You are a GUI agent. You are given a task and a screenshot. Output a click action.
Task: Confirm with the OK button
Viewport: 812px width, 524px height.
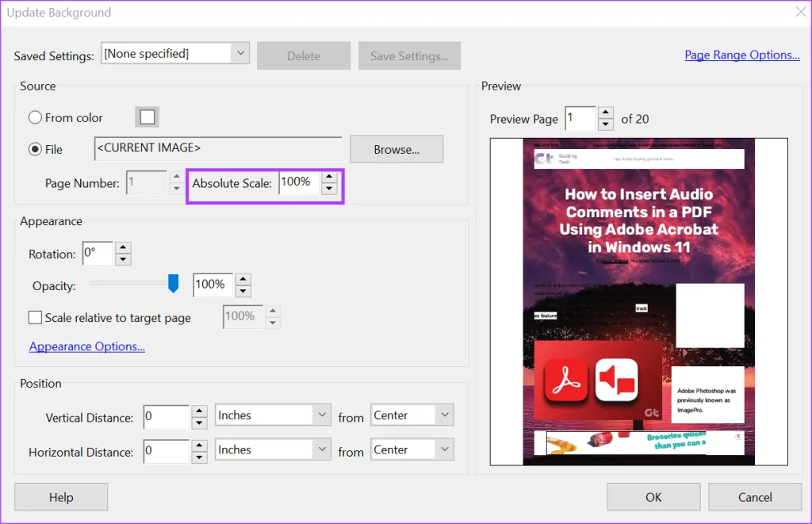(653, 497)
